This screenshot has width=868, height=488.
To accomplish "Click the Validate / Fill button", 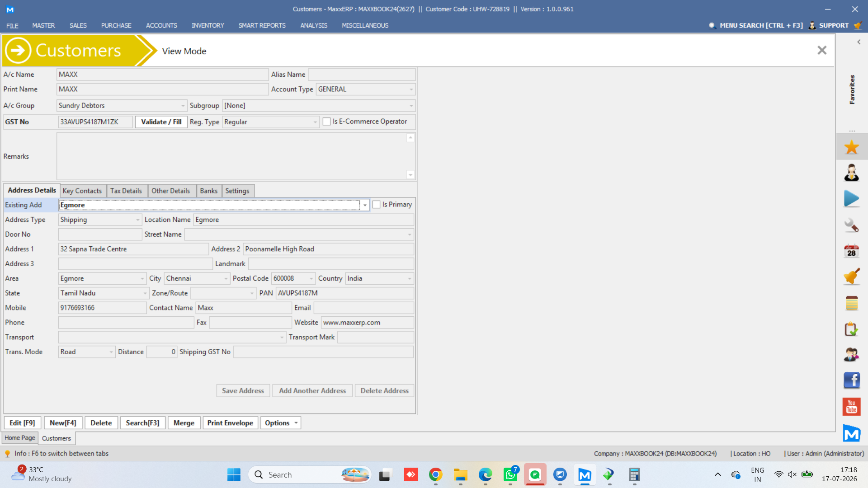I will pos(161,122).
